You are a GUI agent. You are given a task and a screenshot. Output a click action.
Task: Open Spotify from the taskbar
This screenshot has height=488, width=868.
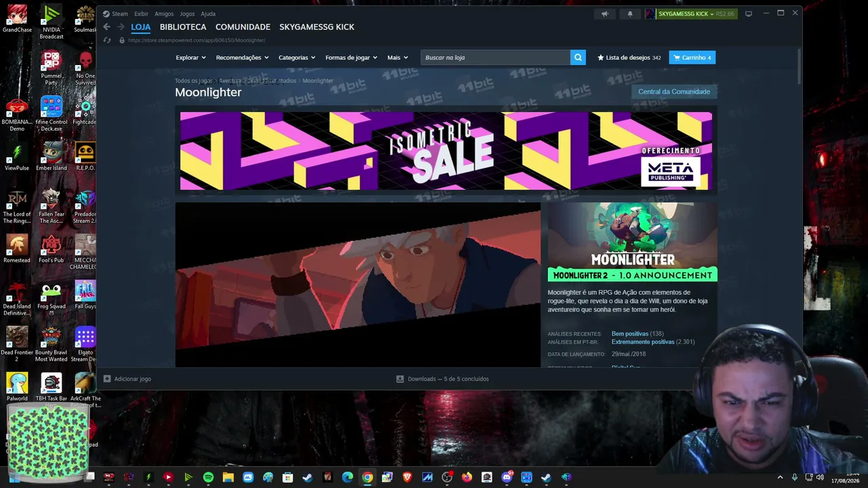pyautogui.click(x=208, y=477)
